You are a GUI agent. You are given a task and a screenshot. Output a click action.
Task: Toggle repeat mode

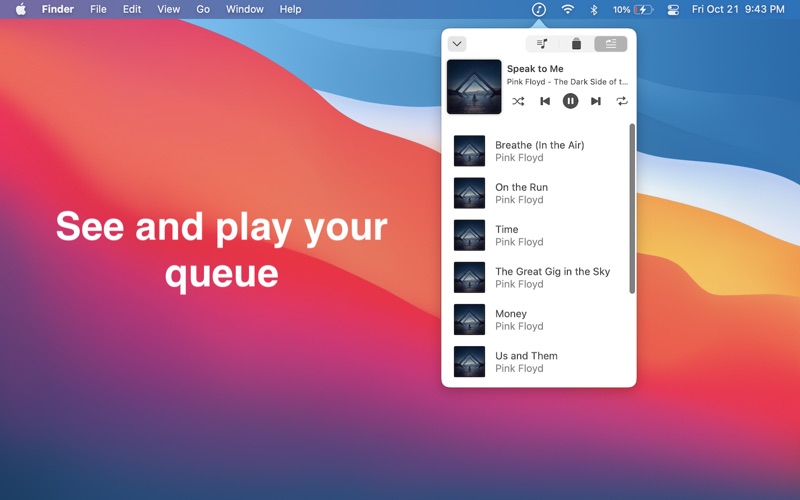621,101
